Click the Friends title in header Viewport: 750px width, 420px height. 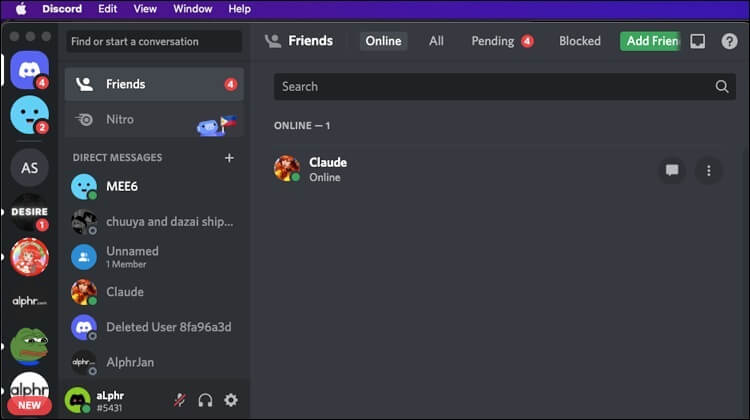coord(310,41)
